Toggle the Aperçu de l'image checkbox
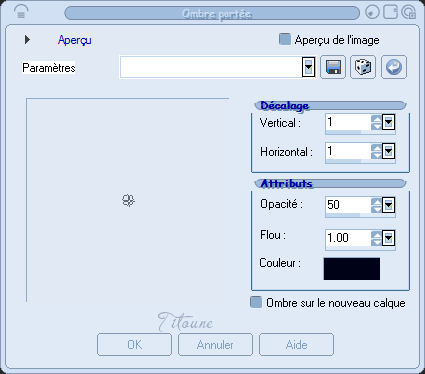 [x=285, y=39]
